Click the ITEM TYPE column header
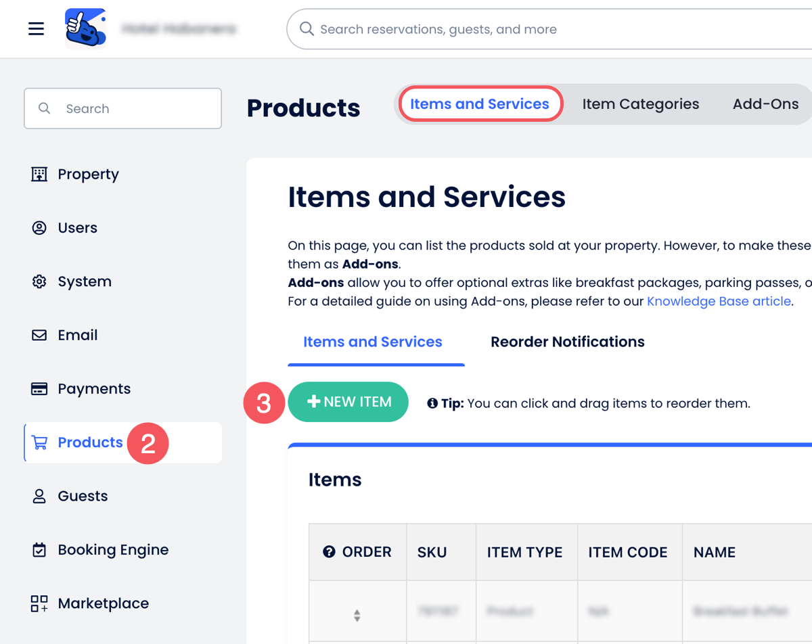The height and width of the screenshot is (644, 812). [x=525, y=552]
